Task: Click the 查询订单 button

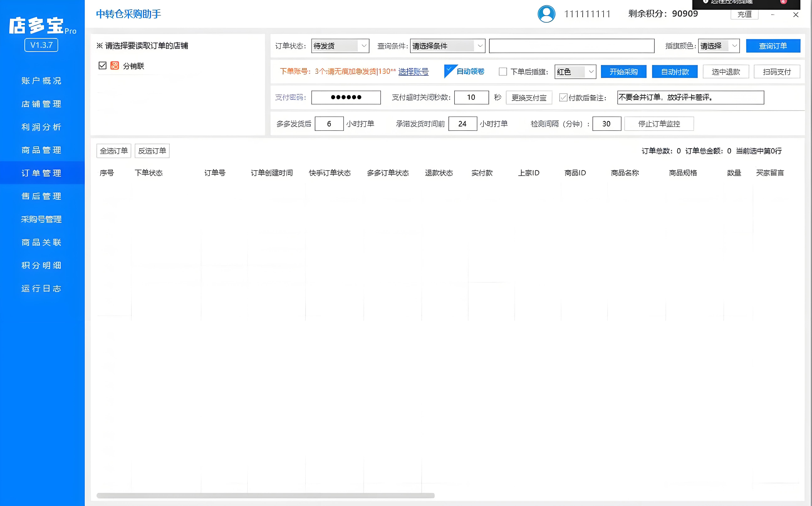Action: [x=773, y=46]
